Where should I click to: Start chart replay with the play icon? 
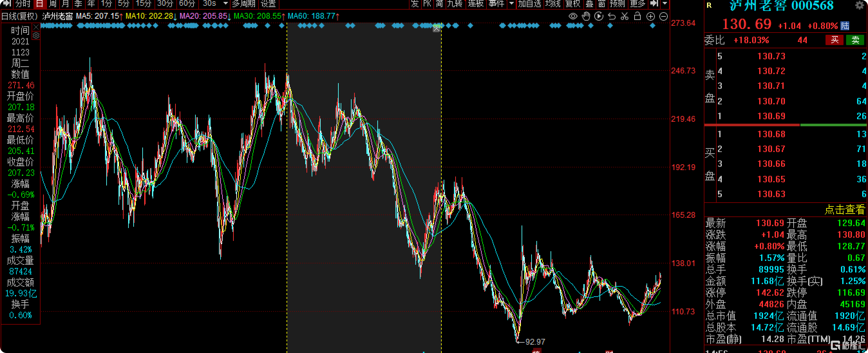(x=599, y=16)
